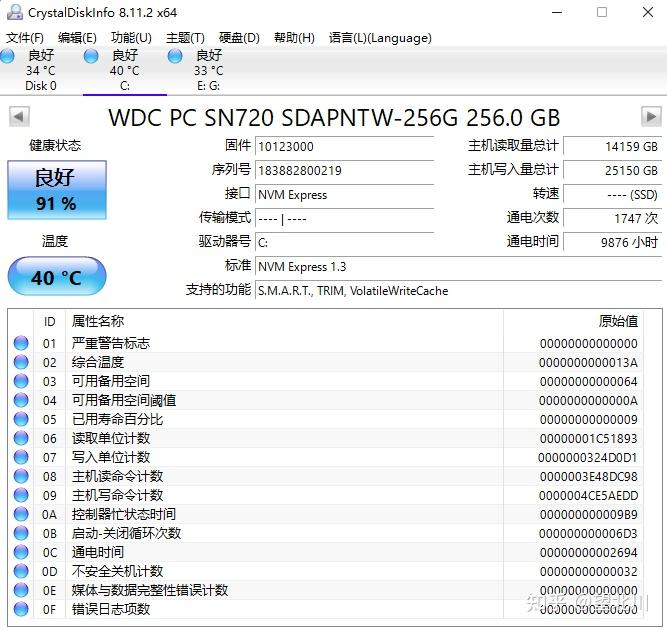
Task: Select the E: G: drive status orb at 33 °C
Action: [x=175, y=56]
